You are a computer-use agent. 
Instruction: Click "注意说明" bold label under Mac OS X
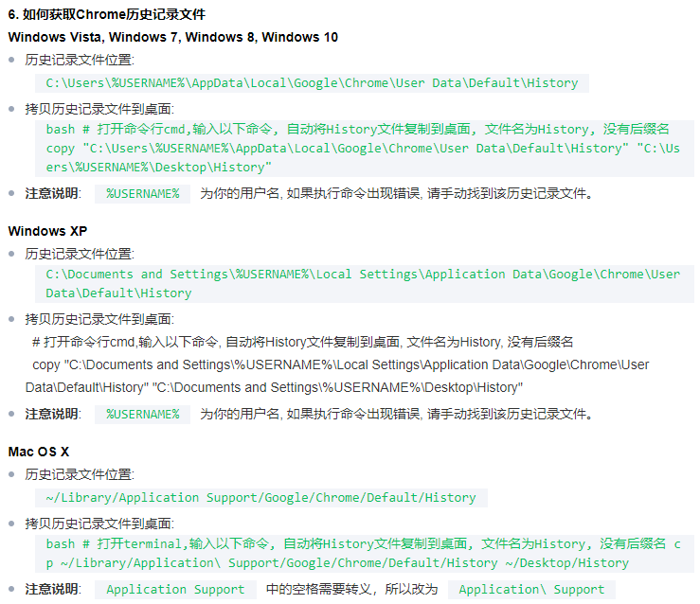[52, 589]
